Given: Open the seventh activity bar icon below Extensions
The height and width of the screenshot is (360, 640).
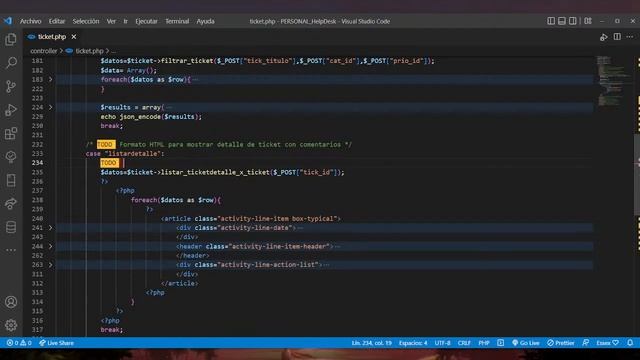Looking at the screenshot, I should click(11, 157).
